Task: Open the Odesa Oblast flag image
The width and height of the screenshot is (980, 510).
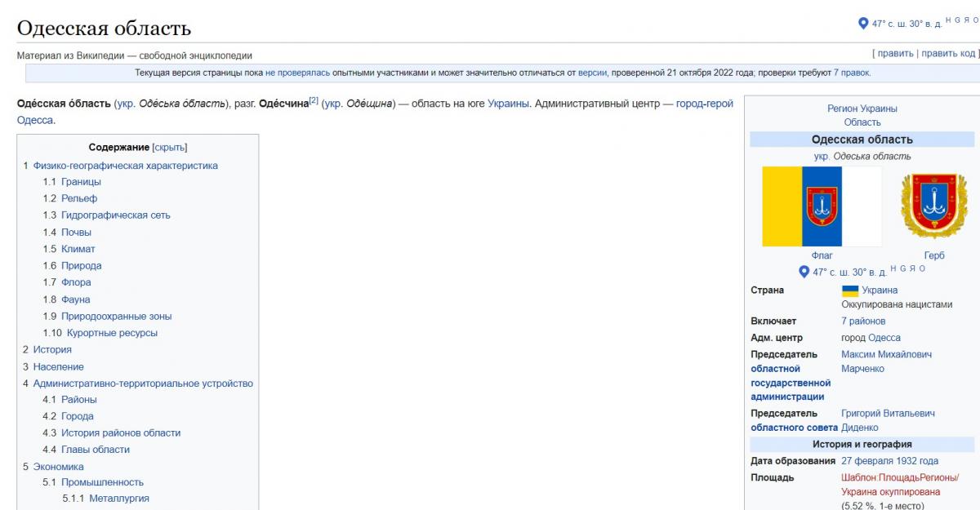Action: [x=822, y=206]
